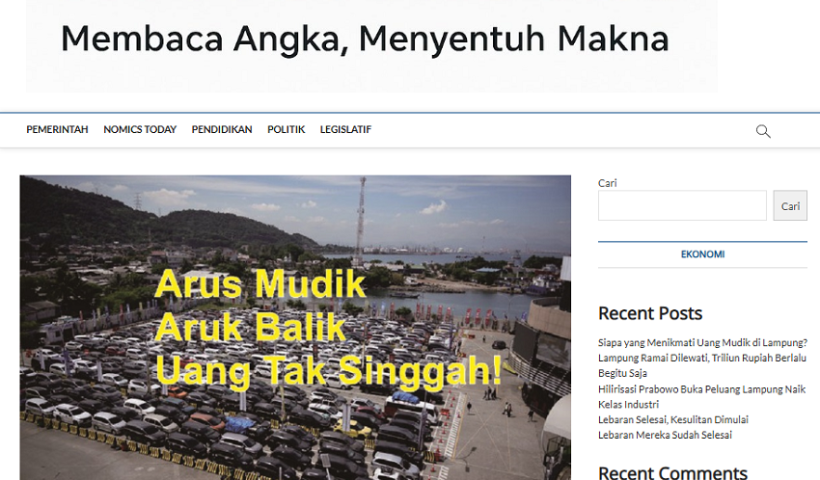Image resolution: width=820 pixels, height=480 pixels.
Task: Click the magnifier search icon in navbar
Action: (x=763, y=131)
